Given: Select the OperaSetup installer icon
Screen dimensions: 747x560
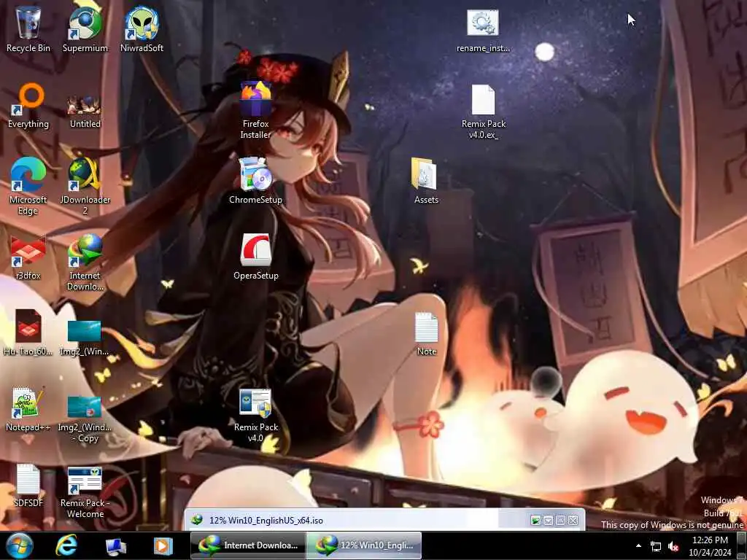Looking at the screenshot, I should tap(256, 257).
